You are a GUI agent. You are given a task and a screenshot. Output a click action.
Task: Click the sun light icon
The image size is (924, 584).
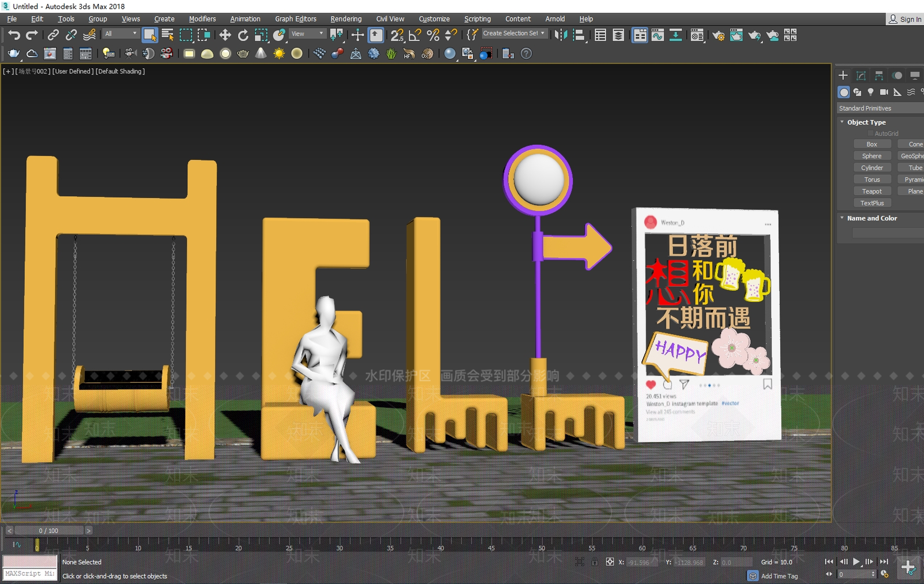[279, 54]
